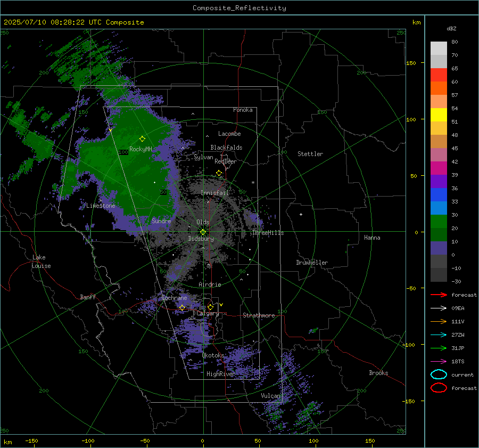Click the Hanna city label
This screenshot has width=479, height=448.
(372, 238)
